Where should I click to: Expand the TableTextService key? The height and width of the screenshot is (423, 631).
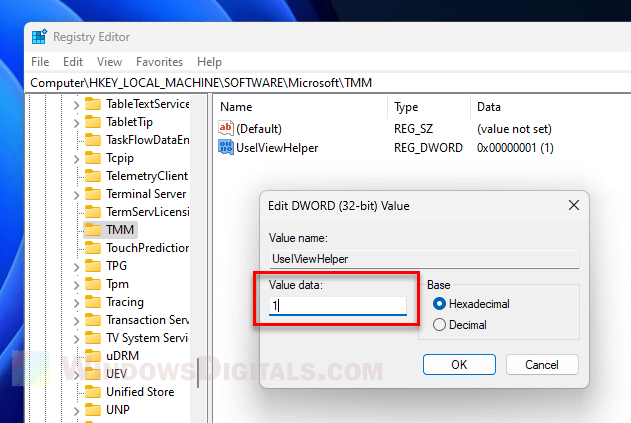pos(76,105)
